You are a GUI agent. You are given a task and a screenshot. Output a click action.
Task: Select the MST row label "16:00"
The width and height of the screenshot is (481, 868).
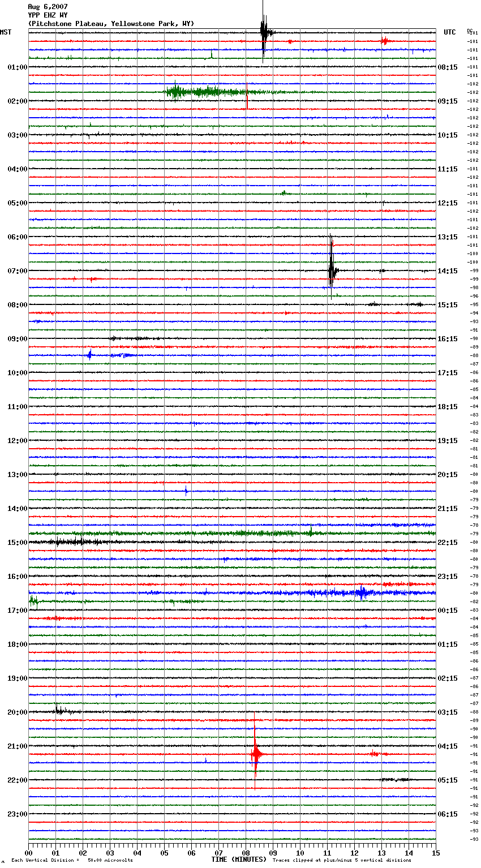[x=18, y=577]
